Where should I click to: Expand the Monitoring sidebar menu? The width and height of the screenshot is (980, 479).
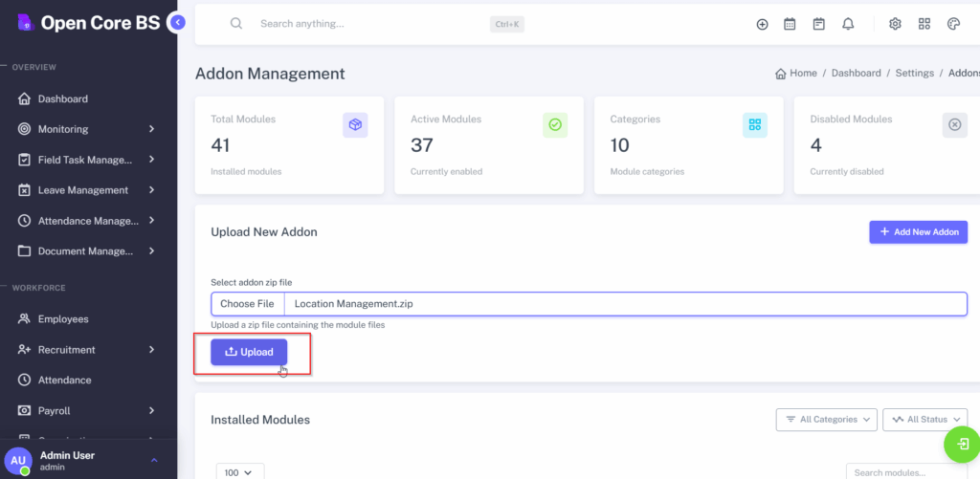[x=88, y=129]
